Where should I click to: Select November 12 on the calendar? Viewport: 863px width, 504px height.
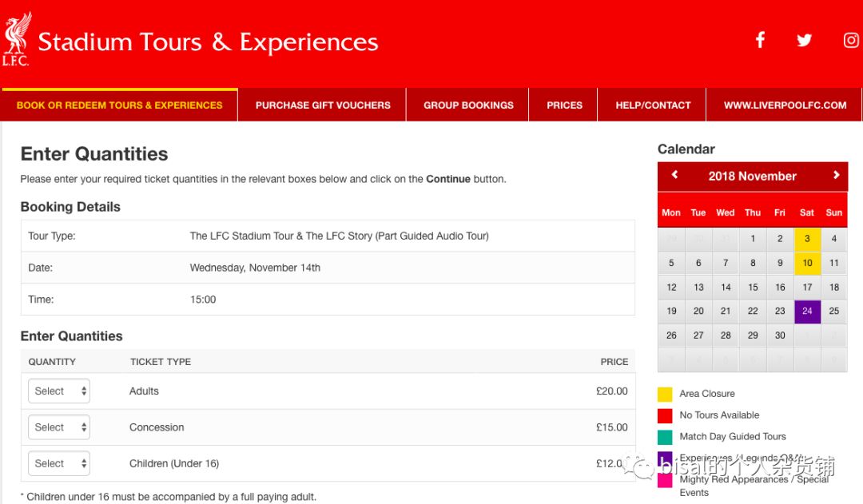pyautogui.click(x=671, y=288)
